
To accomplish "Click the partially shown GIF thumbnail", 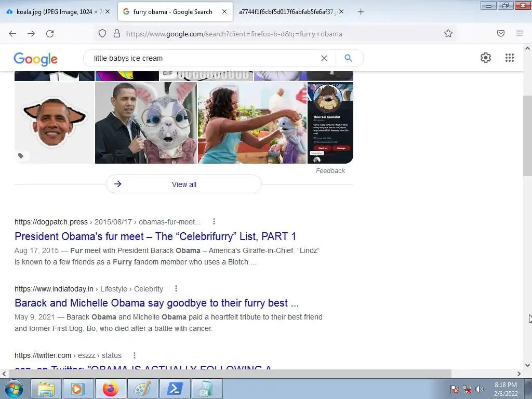I will [206, 76].
